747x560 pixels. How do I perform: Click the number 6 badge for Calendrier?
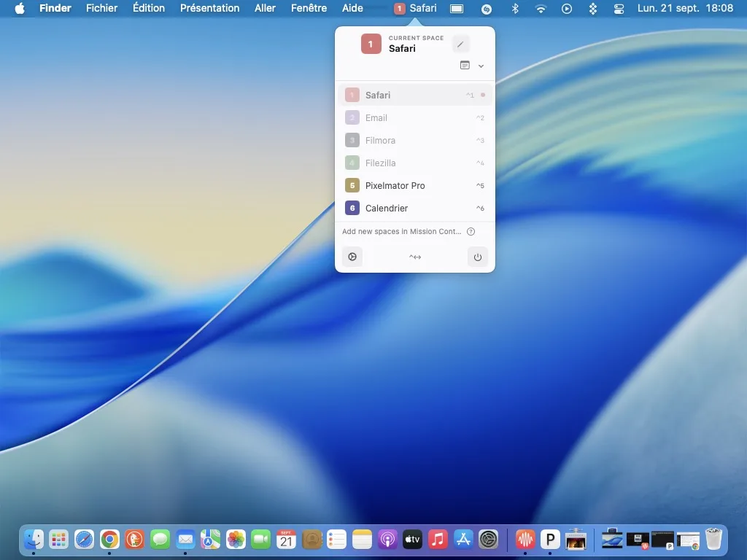coord(352,208)
